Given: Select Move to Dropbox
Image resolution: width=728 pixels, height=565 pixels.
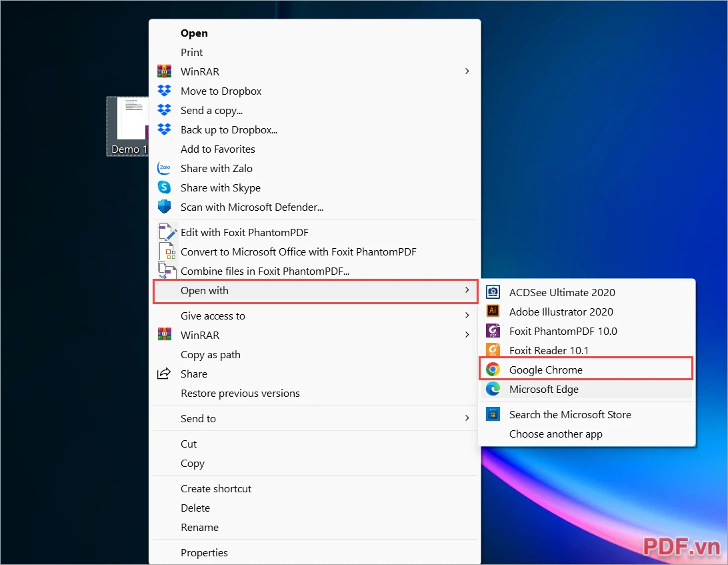Looking at the screenshot, I should [x=315, y=91].
